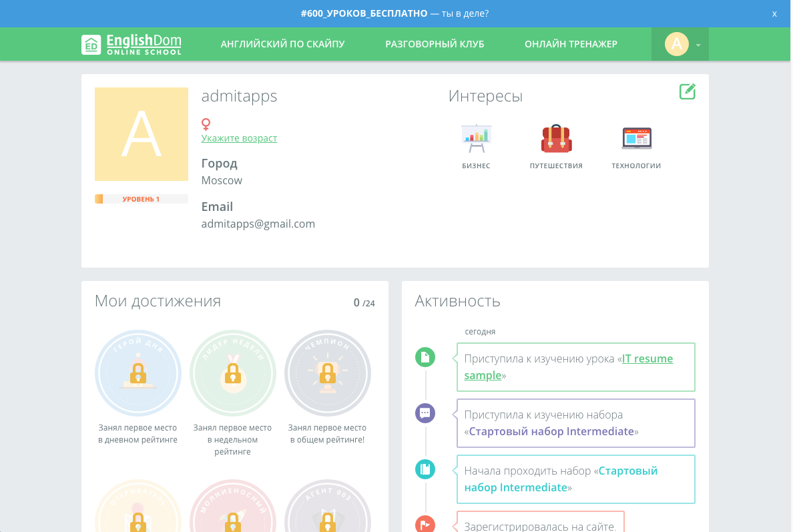Open Английский по скайпу menu
793x532 pixels.
(x=283, y=44)
